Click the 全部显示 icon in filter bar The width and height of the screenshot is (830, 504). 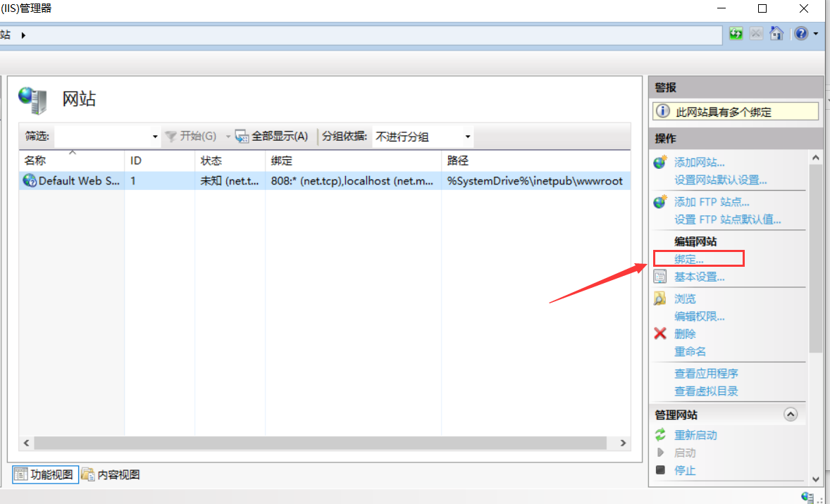[242, 136]
